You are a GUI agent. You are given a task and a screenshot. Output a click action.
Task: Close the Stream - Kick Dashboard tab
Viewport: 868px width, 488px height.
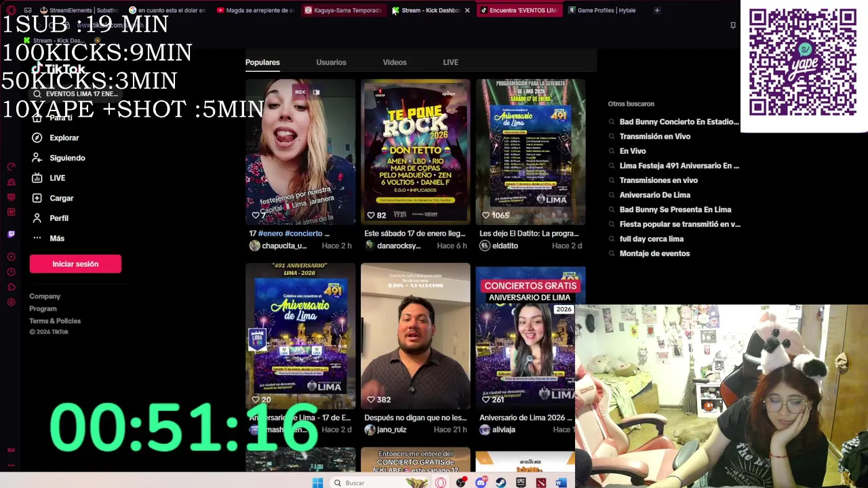[x=467, y=10]
